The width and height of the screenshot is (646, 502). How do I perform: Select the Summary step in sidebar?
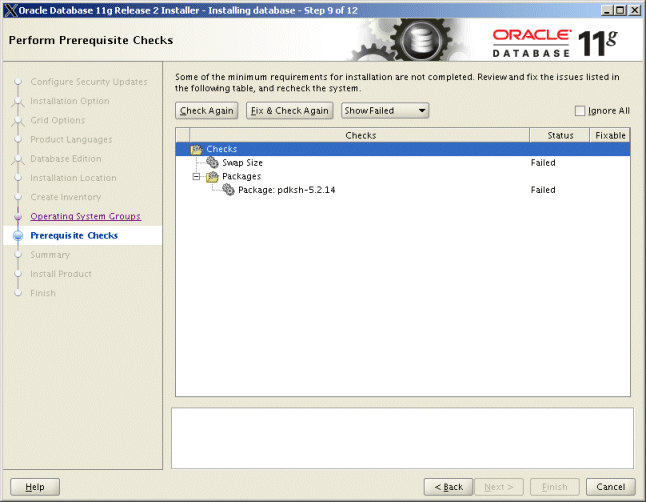click(50, 255)
